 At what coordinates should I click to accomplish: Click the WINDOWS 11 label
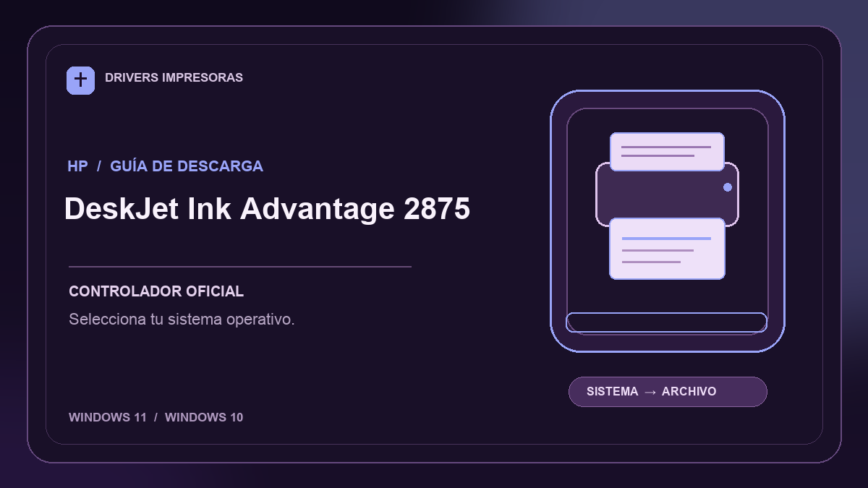click(x=108, y=417)
